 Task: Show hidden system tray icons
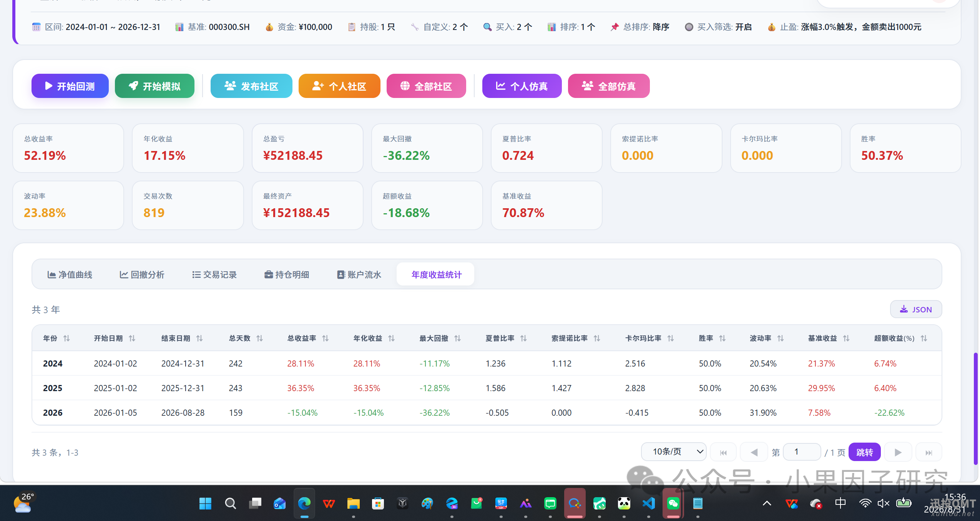(767, 503)
